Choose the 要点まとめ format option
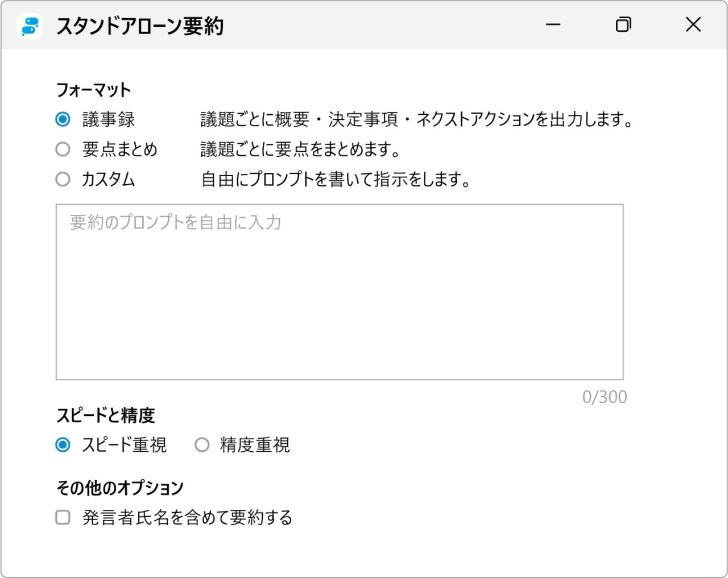 63,149
